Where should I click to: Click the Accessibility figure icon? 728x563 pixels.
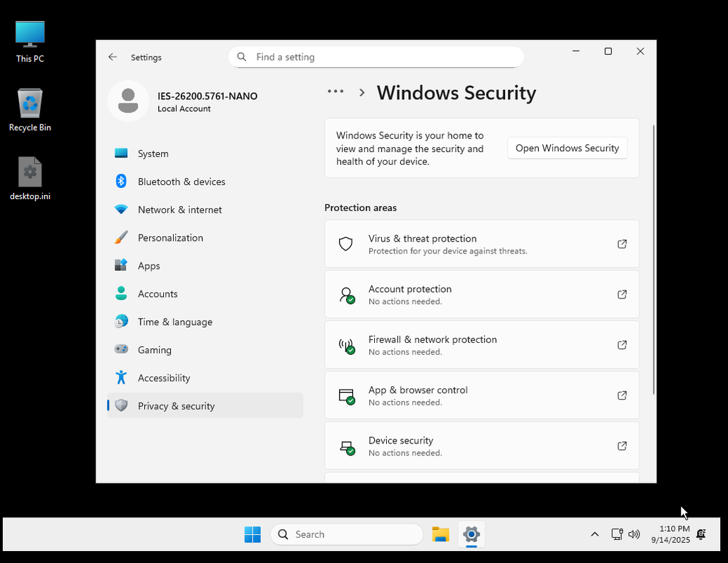coord(121,377)
